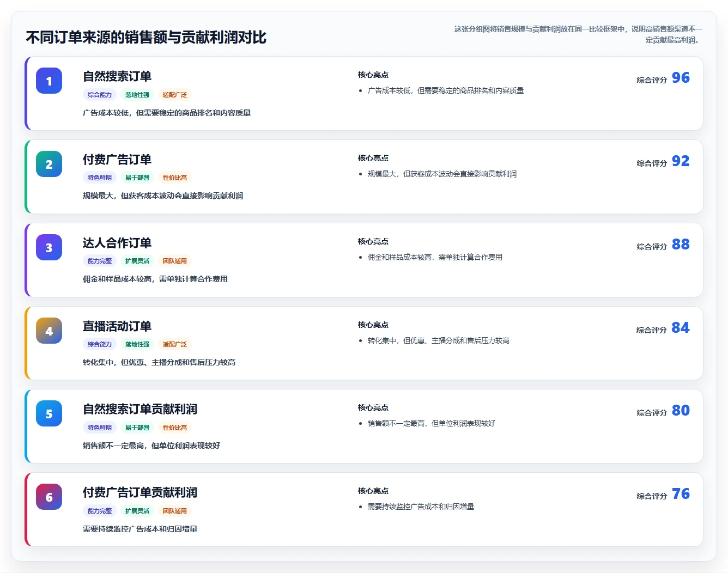Click 核心亮点 heading in 付费广告订单贡献利润 card

coord(373,491)
